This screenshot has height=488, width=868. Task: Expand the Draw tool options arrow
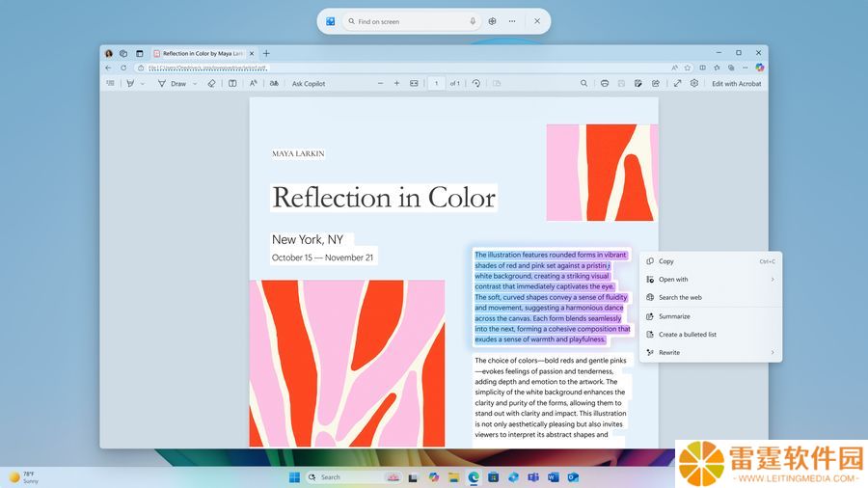click(x=195, y=84)
